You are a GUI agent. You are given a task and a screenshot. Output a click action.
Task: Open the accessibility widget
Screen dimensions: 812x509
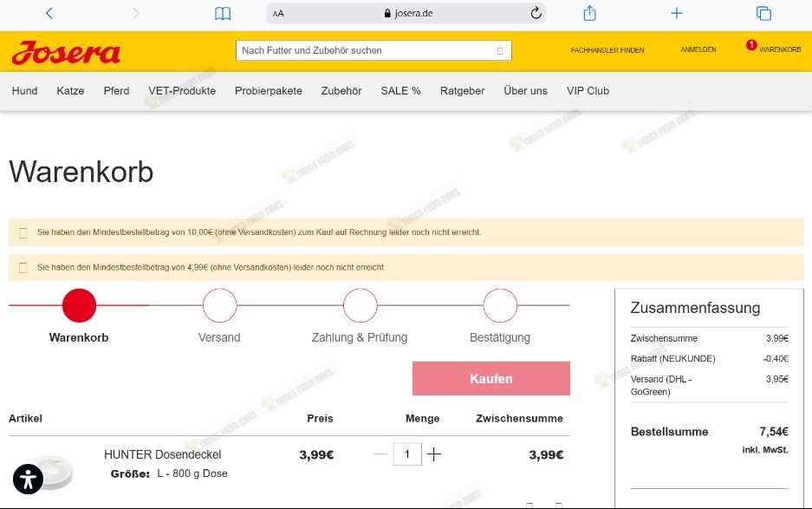[x=27, y=479]
